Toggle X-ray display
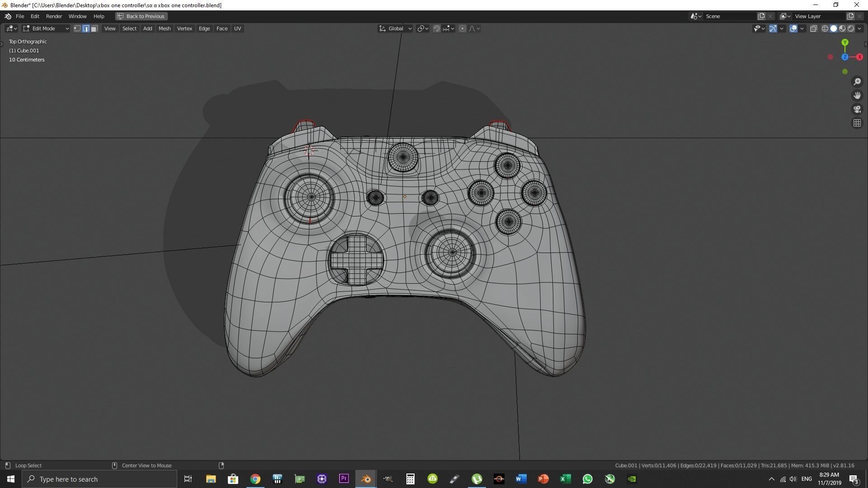Image resolution: width=868 pixels, height=488 pixels. coord(813,28)
